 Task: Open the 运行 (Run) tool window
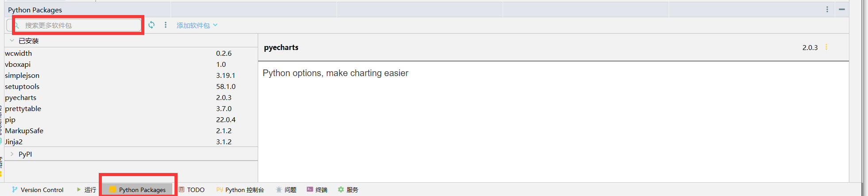(x=86, y=190)
